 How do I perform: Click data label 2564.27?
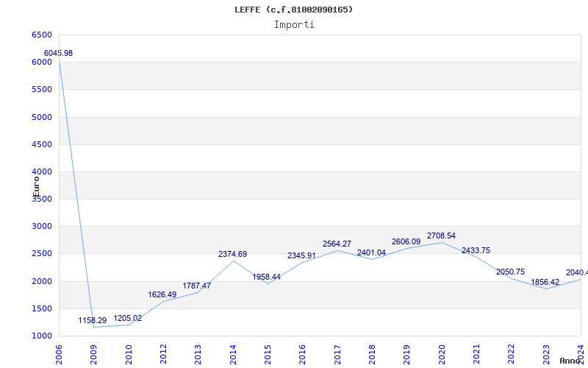pos(337,244)
